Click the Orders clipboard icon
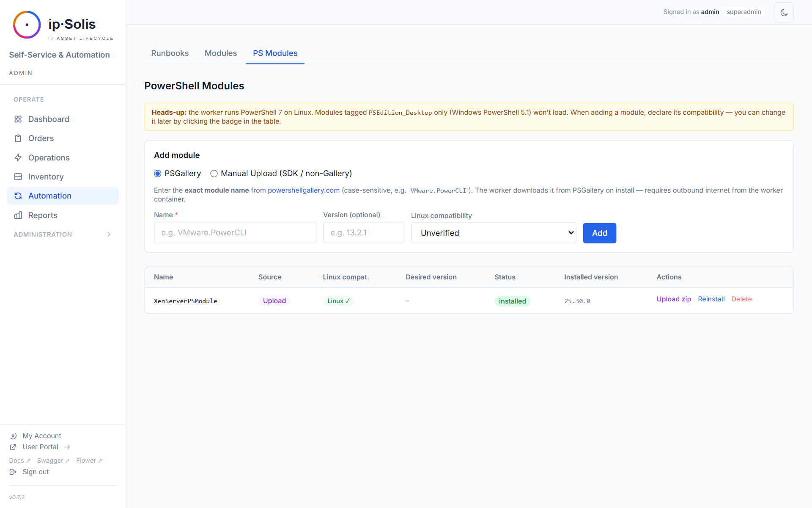 click(x=18, y=138)
